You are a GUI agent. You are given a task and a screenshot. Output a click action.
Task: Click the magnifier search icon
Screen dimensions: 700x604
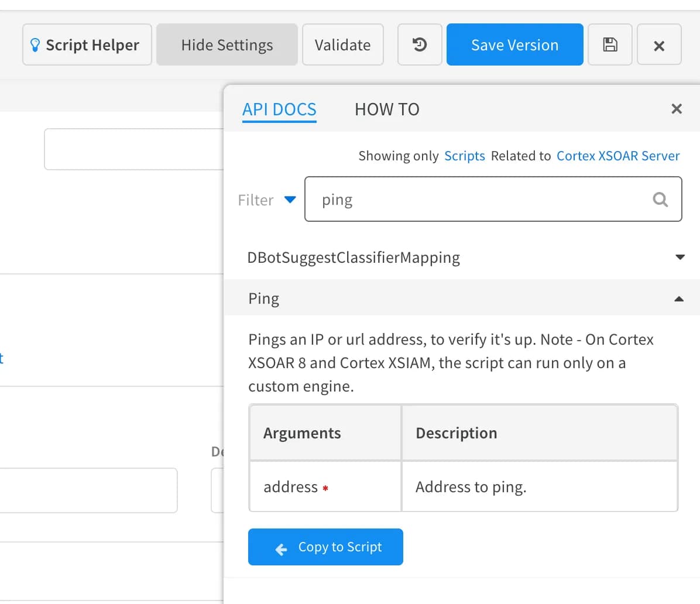[x=660, y=199]
